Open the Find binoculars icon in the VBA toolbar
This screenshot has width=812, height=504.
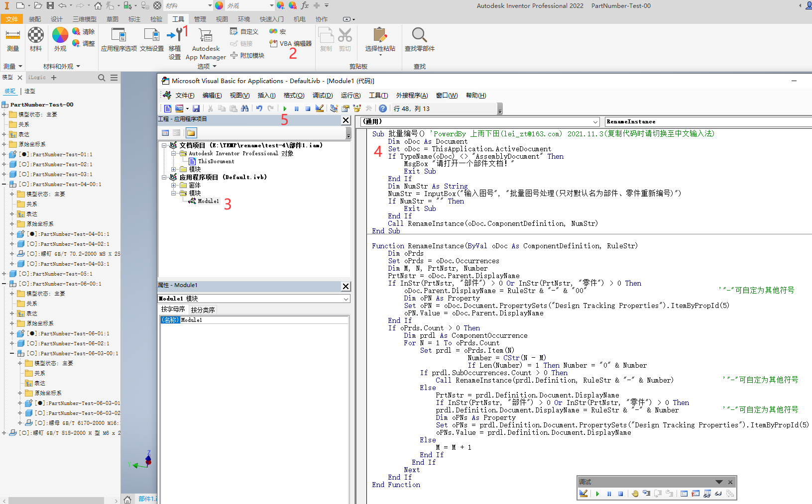(244, 108)
